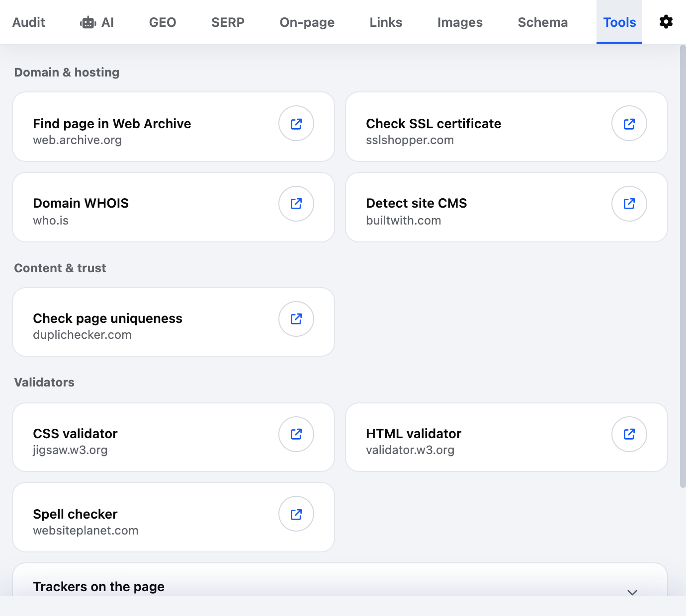Open external link icon for HTML validator

click(x=629, y=434)
